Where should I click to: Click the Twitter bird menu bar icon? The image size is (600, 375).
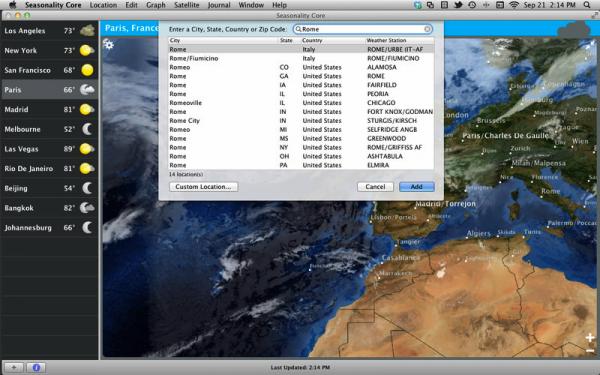[458, 5]
